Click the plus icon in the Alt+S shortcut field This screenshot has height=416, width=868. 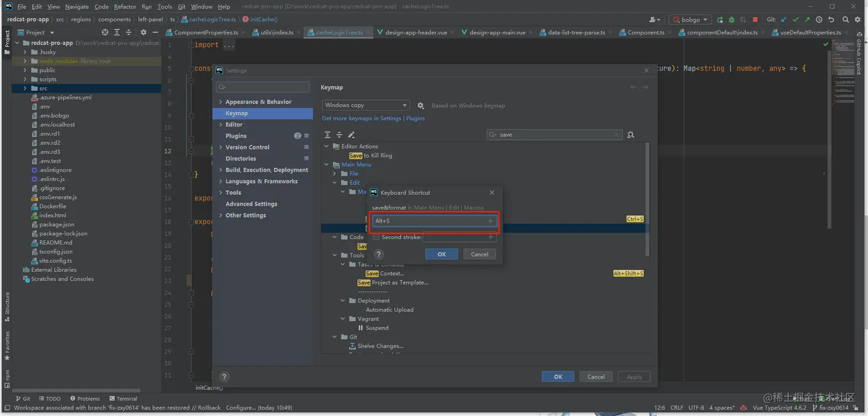point(490,221)
